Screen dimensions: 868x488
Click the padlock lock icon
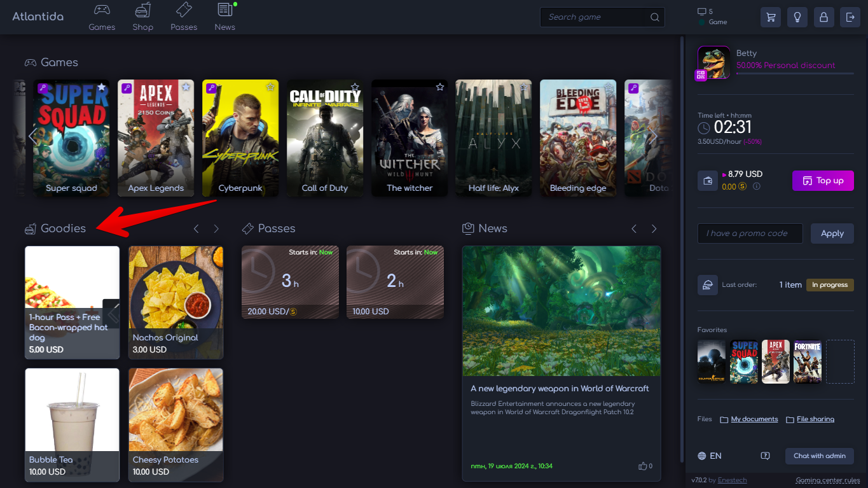point(823,17)
